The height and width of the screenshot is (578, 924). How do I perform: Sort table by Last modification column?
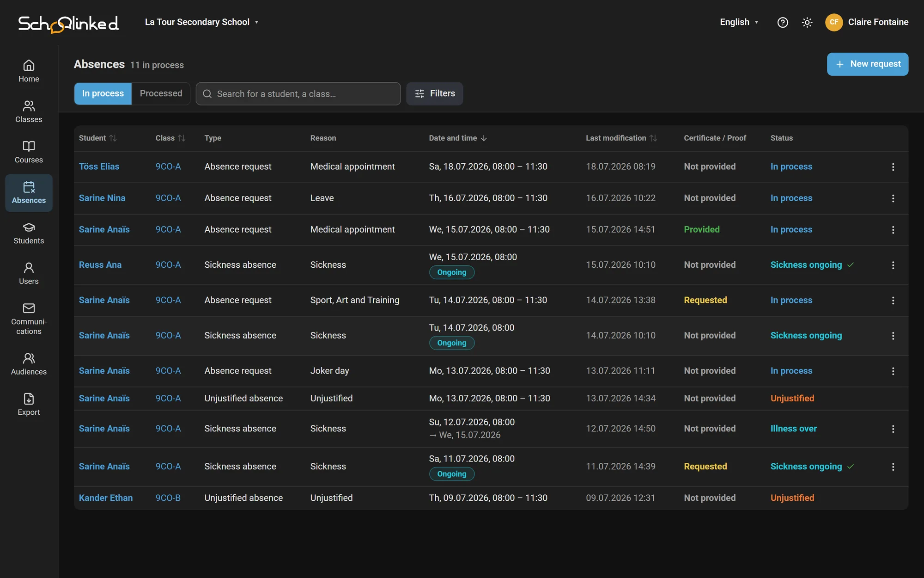coord(621,138)
